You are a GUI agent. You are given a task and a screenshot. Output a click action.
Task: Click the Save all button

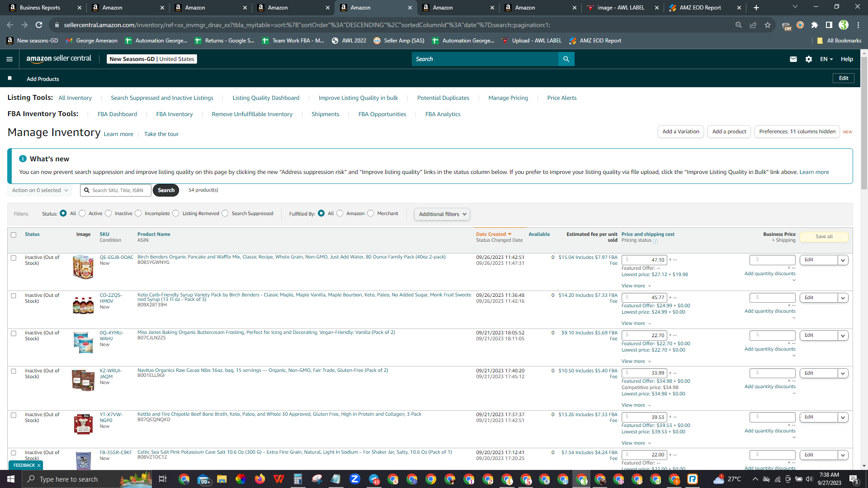coord(824,237)
